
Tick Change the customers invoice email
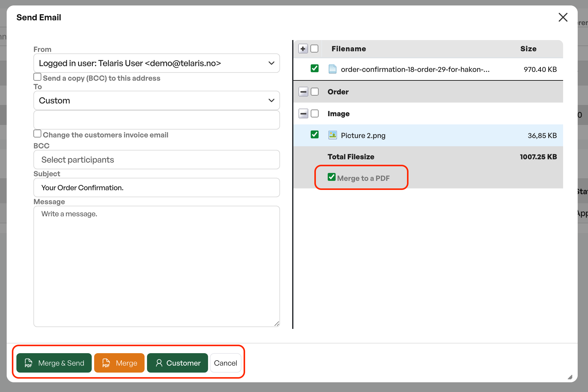pos(37,134)
